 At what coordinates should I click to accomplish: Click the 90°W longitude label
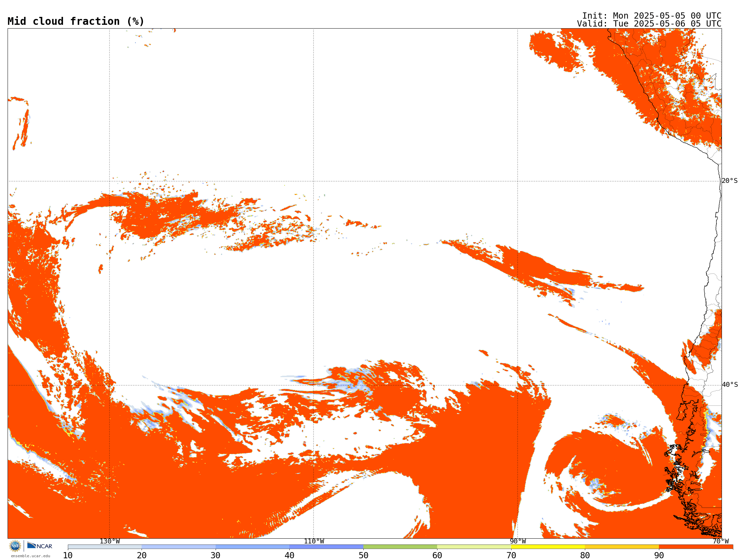(518, 541)
